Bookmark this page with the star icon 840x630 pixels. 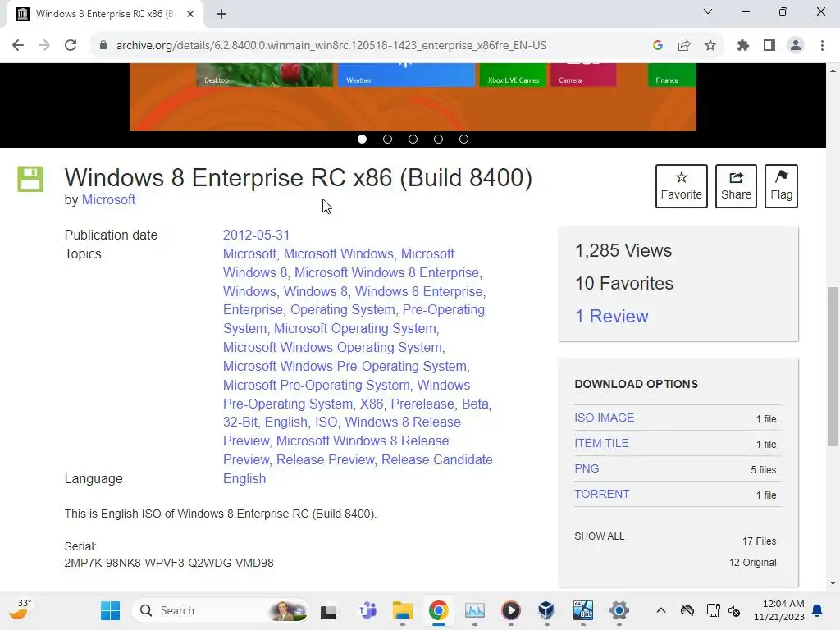(710, 46)
